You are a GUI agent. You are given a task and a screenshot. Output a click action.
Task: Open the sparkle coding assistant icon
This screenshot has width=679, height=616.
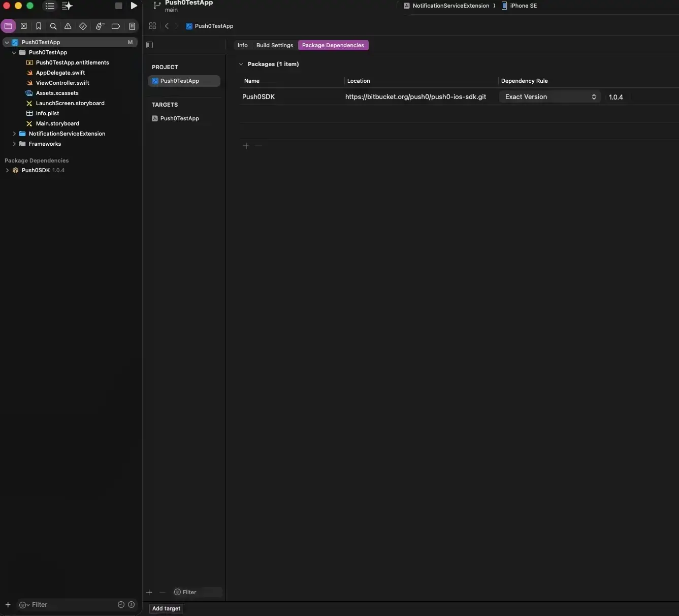pyautogui.click(x=67, y=6)
